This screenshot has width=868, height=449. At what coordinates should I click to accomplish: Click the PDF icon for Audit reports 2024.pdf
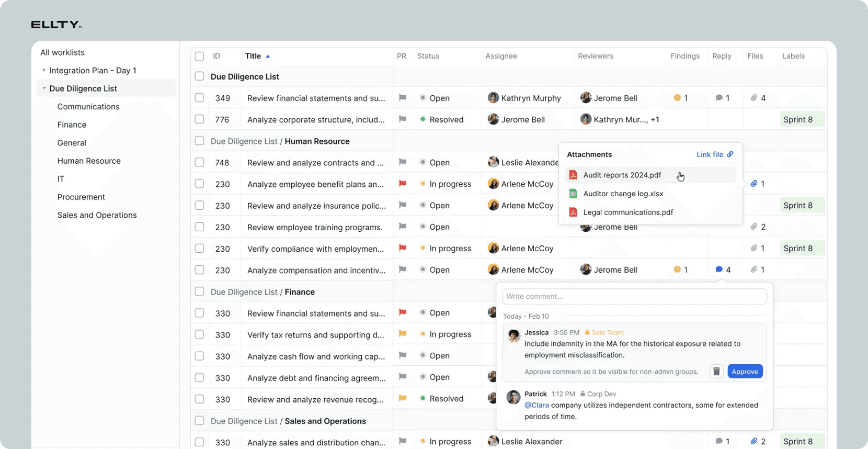point(573,175)
